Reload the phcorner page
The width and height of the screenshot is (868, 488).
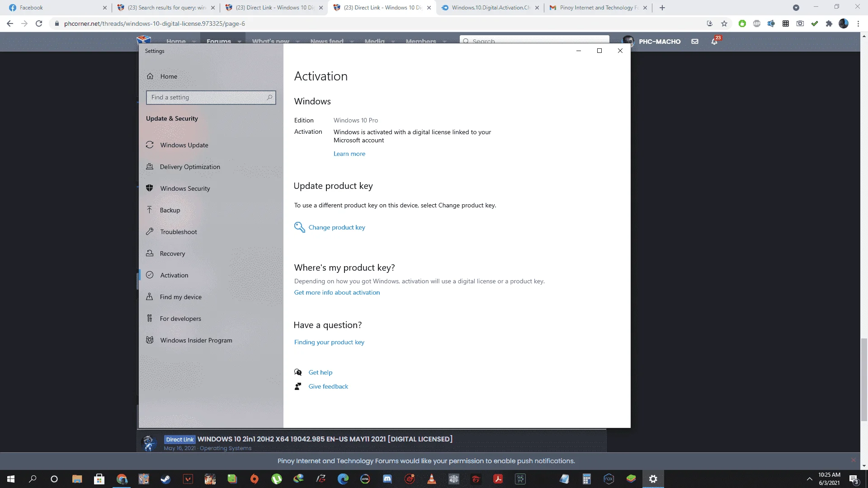tap(39, 23)
